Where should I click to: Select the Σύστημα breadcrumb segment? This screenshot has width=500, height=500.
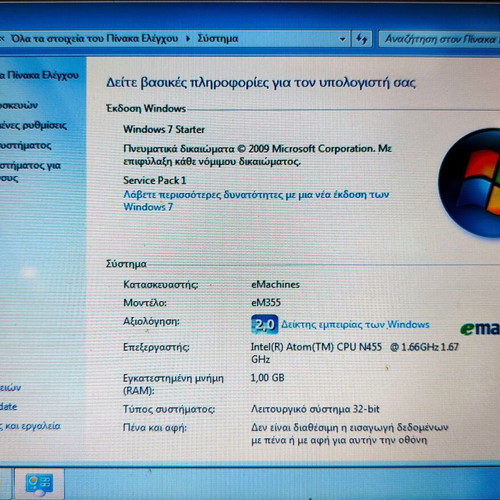[x=218, y=39]
